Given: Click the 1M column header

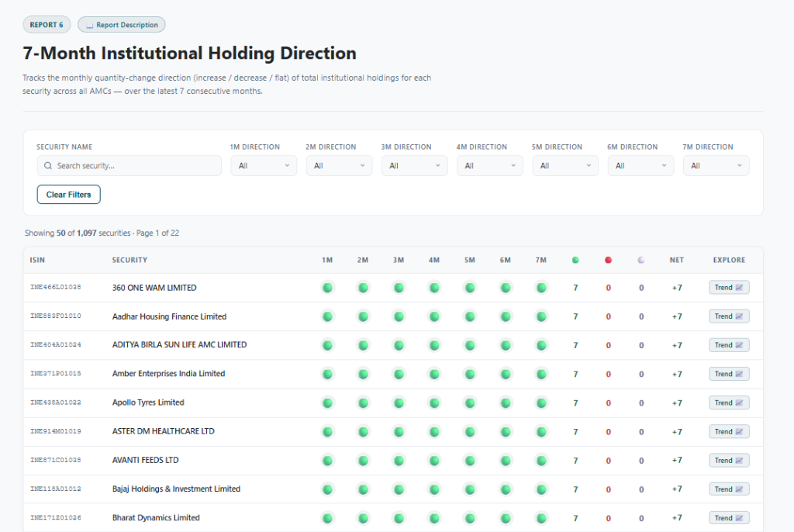Looking at the screenshot, I should point(328,260).
